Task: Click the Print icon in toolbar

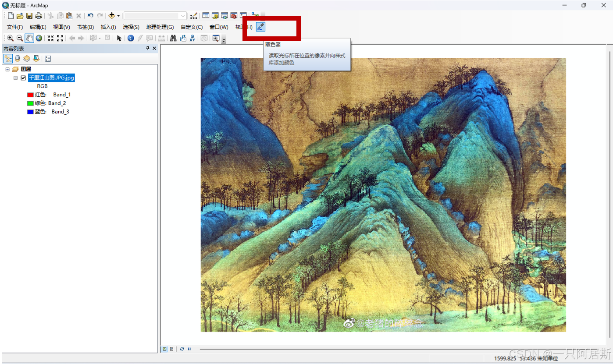Action: [39, 16]
